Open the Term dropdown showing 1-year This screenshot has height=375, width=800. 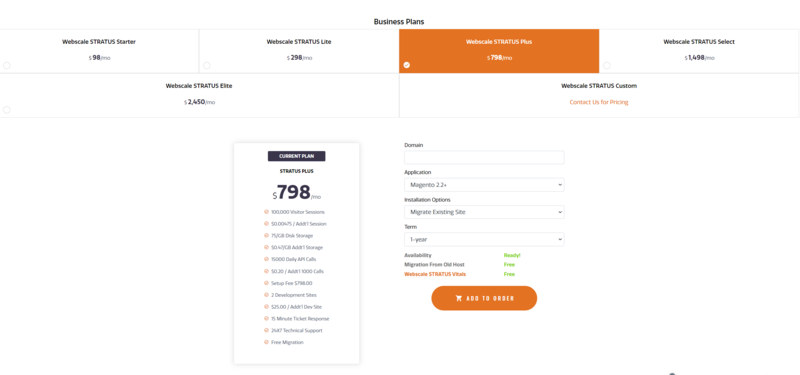pos(484,239)
